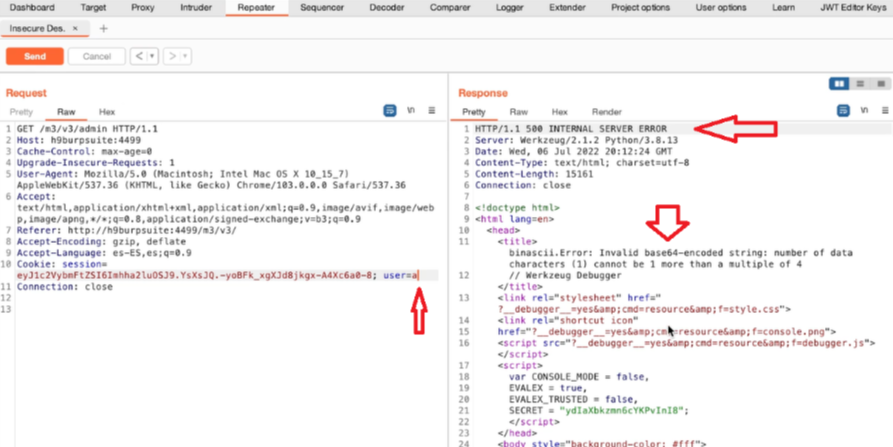
Task: Toggle non-printable characters in Response
Action: click(864, 110)
